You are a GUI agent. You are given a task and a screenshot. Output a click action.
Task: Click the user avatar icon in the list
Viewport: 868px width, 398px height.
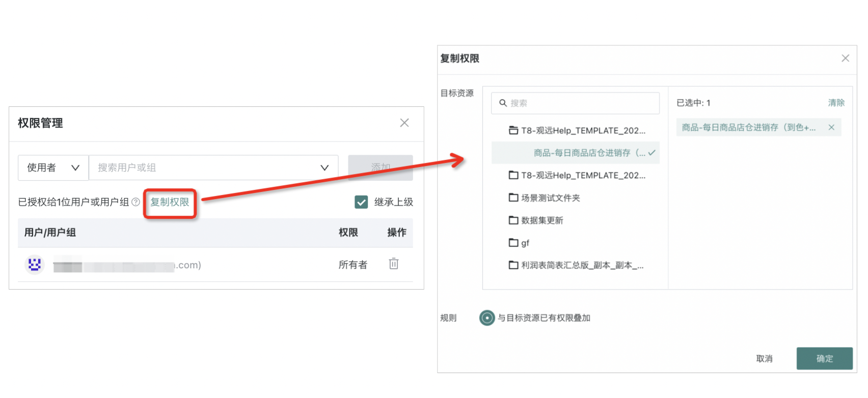[x=35, y=265]
